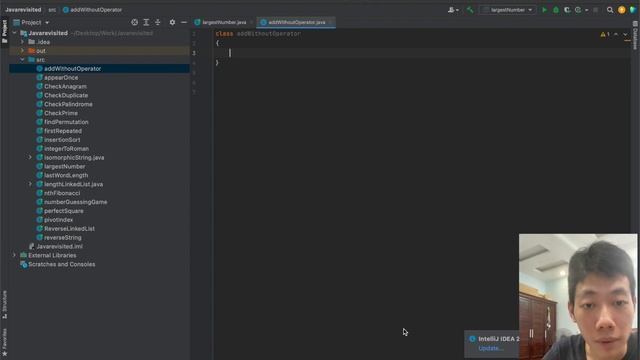The height and width of the screenshot is (360, 640).
Task: Open the user account dropdown icon
Action: tap(453, 10)
